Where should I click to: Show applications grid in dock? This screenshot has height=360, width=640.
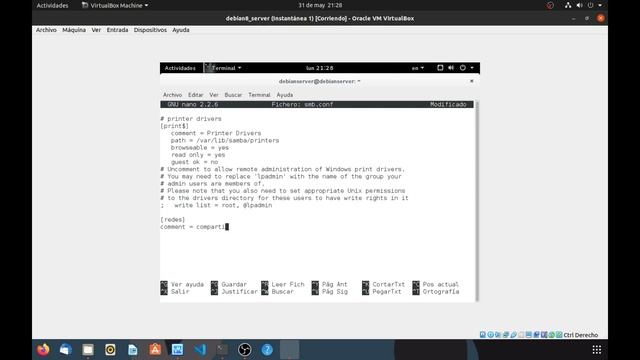coord(597,350)
